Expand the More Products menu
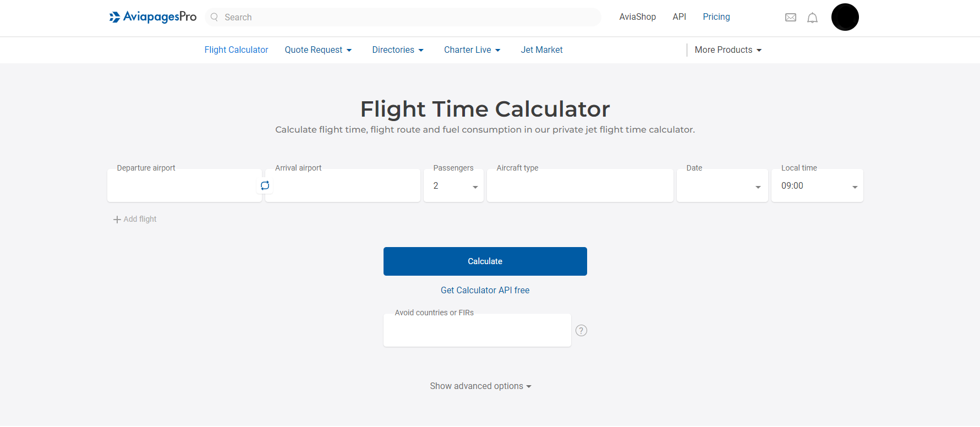Image resolution: width=980 pixels, height=427 pixels. pyautogui.click(x=728, y=50)
